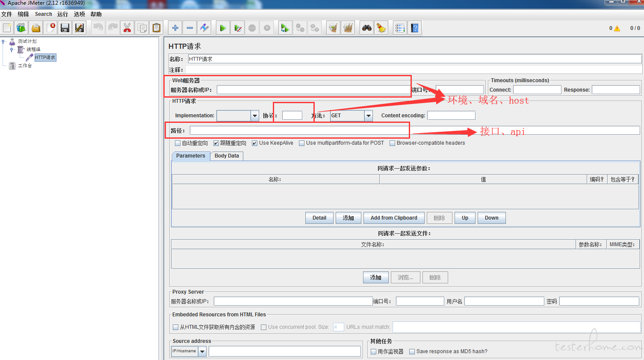Screen dimensions: 644x360
Task: Collapse the 线程组 tree node
Action: pos(12,50)
